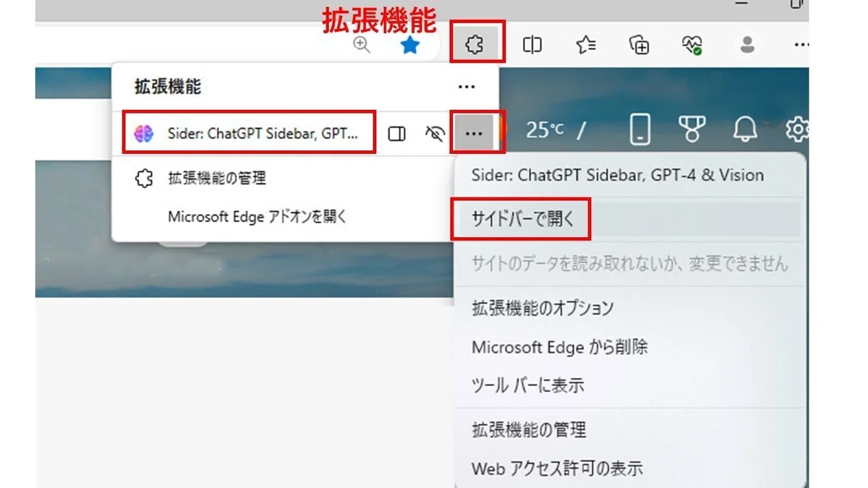Click 拡張機能の管理 in context menu
Viewport: 868px width, 488px height.
coord(529,429)
